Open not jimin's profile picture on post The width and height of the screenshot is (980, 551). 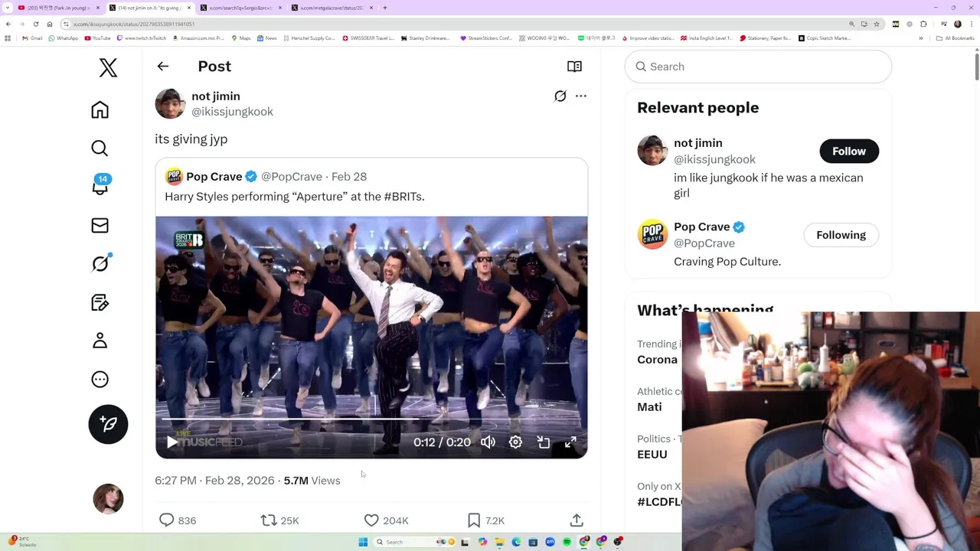tap(170, 103)
